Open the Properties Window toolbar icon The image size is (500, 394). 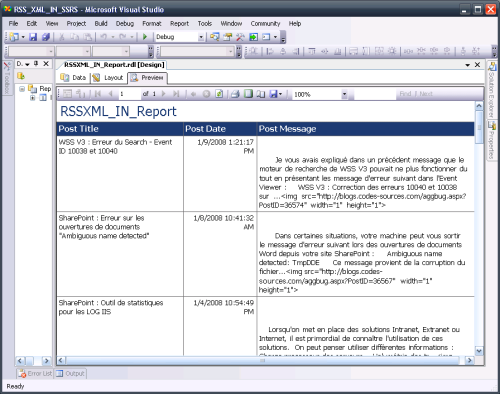(228, 37)
